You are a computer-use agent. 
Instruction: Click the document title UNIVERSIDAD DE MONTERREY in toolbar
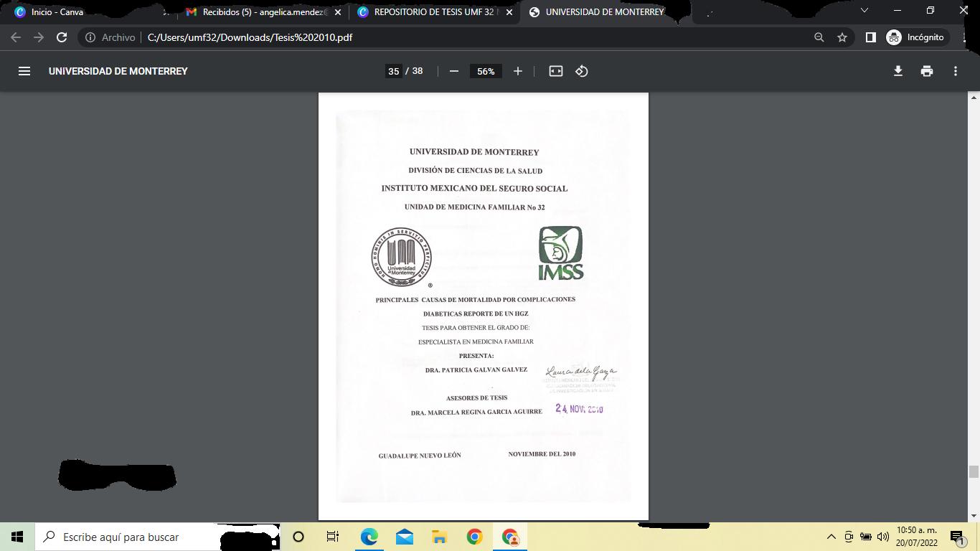click(118, 71)
